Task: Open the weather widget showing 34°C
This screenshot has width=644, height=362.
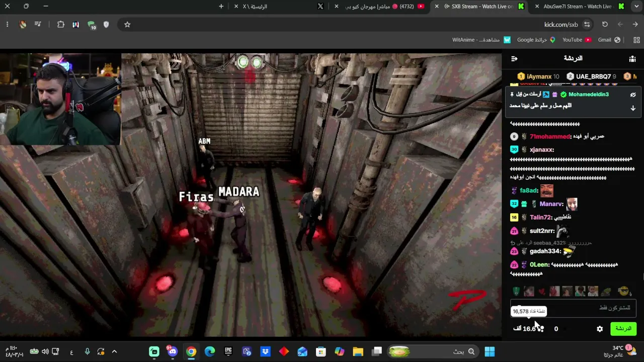Action: 623,351
